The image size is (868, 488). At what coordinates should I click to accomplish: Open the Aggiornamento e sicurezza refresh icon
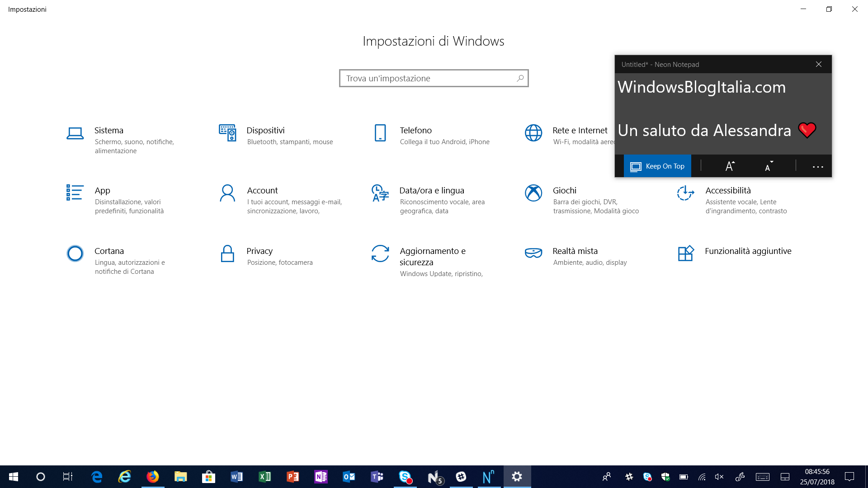[380, 253]
